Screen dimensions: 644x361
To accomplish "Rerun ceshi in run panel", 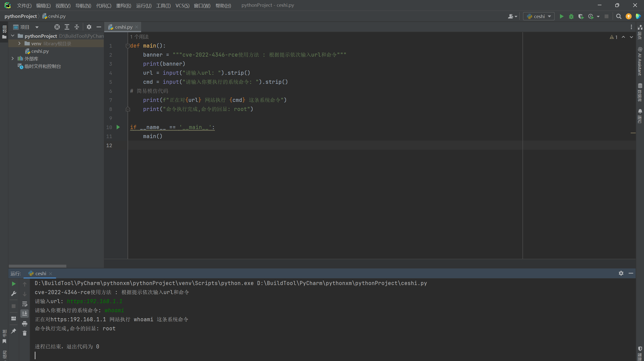I will click(x=14, y=284).
